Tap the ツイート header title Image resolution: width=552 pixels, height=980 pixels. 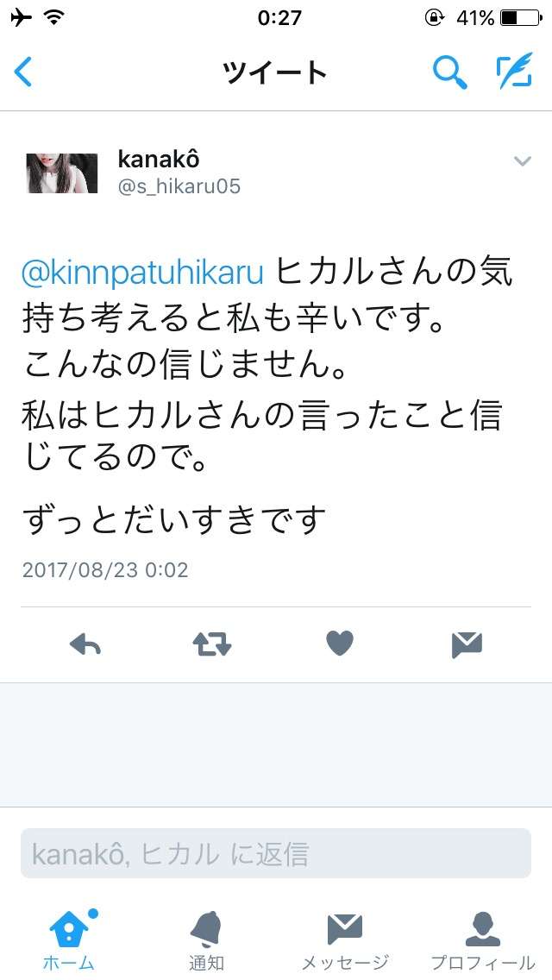[x=275, y=73]
